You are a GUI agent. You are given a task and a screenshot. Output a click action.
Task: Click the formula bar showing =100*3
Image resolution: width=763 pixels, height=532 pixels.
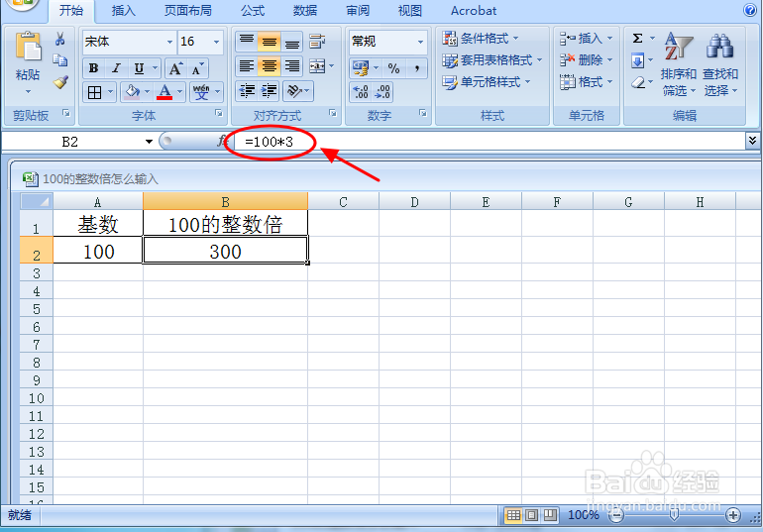point(490,142)
